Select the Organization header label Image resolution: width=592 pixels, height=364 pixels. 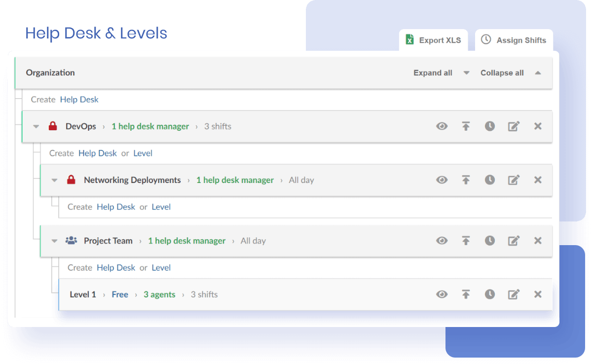[x=50, y=73]
